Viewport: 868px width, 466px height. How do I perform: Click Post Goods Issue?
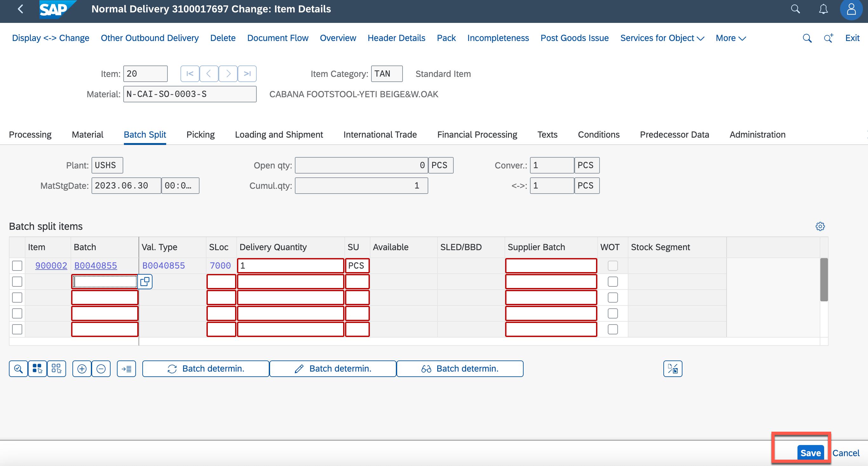point(574,38)
